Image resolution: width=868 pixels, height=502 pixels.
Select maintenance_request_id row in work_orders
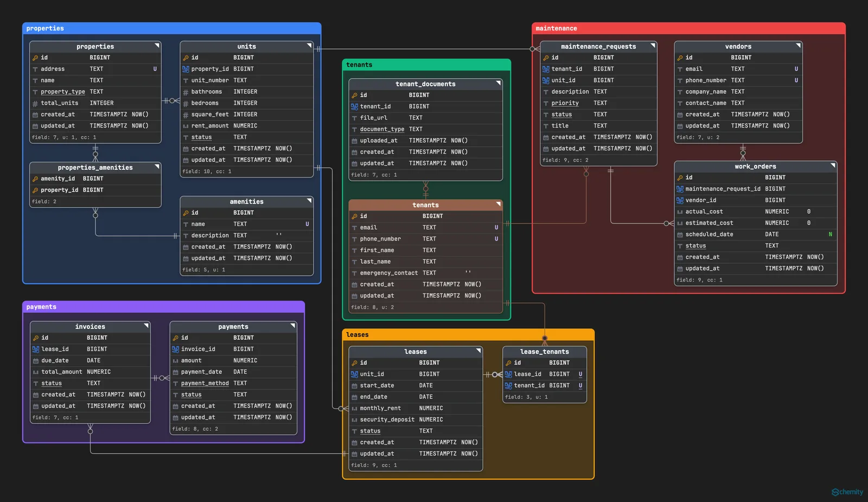(756, 189)
